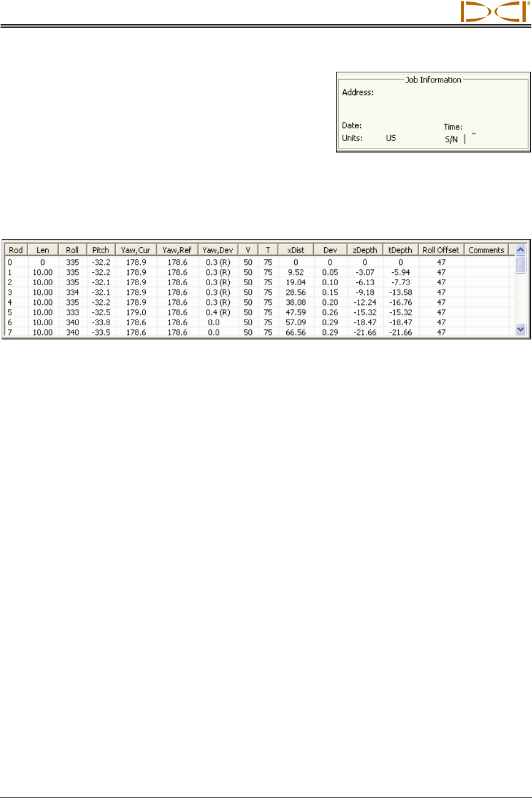This screenshot has width=532, height=798.
Task: Click the Date label in Job Information
Action: [x=352, y=125]
